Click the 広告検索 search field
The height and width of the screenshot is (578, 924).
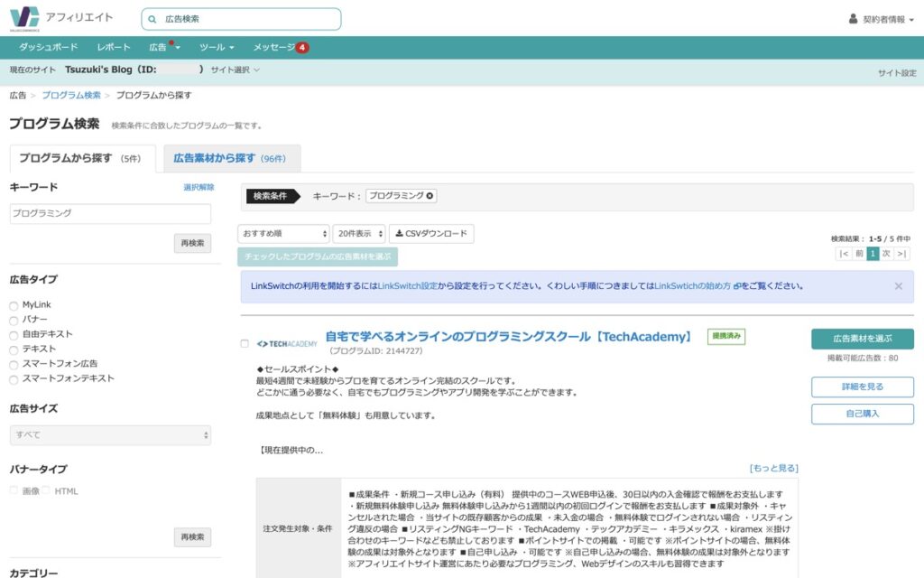[x=241, y=19]
